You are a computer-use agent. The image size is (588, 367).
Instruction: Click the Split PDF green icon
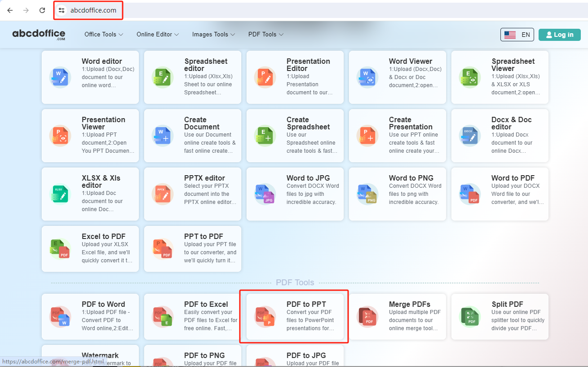click(470, 317)
